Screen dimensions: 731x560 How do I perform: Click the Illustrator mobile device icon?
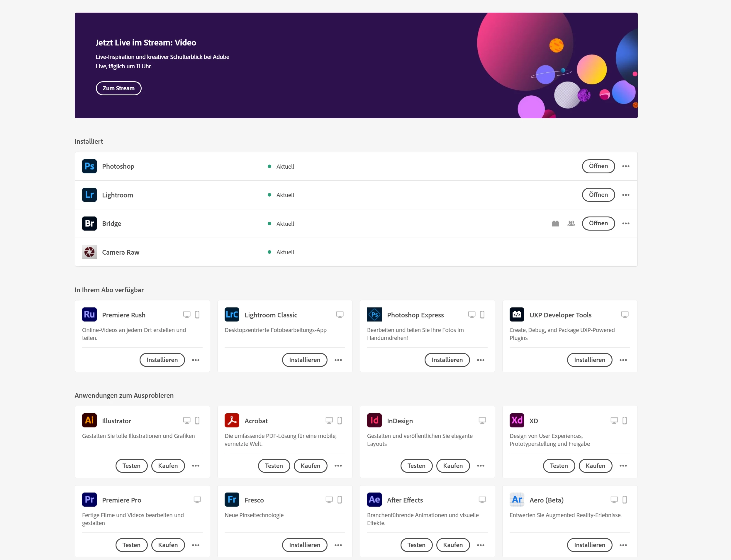coord(197,421)
